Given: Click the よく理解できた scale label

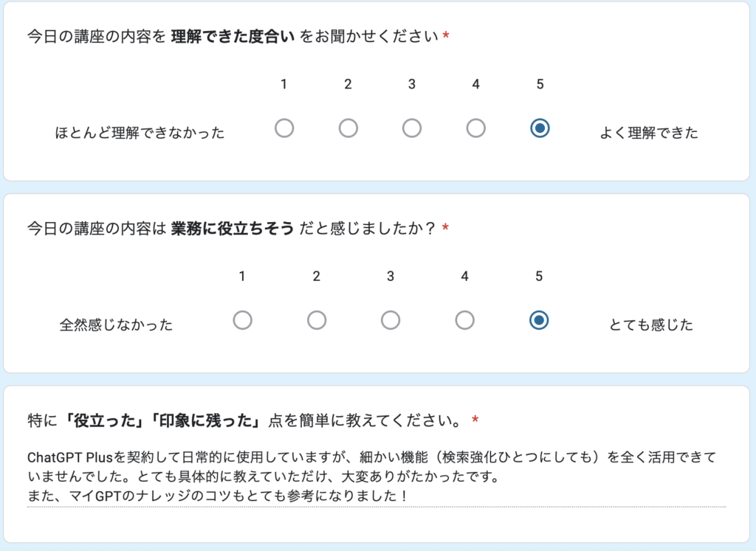Looking at the screenshot, I should [x=649, y=134].
